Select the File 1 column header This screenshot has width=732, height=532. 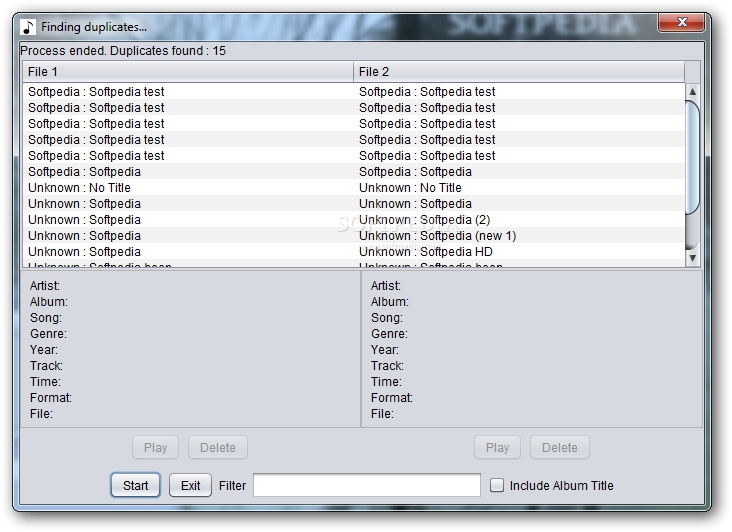[188, 72]
